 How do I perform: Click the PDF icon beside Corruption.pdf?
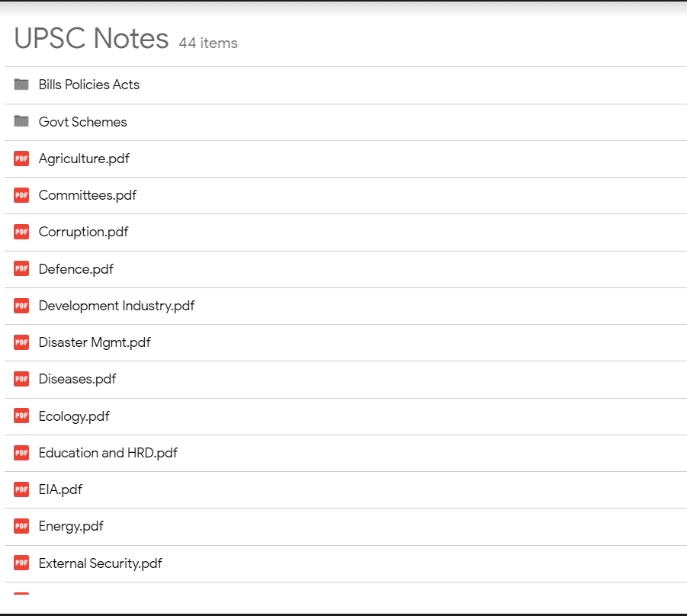click(21, 232)
